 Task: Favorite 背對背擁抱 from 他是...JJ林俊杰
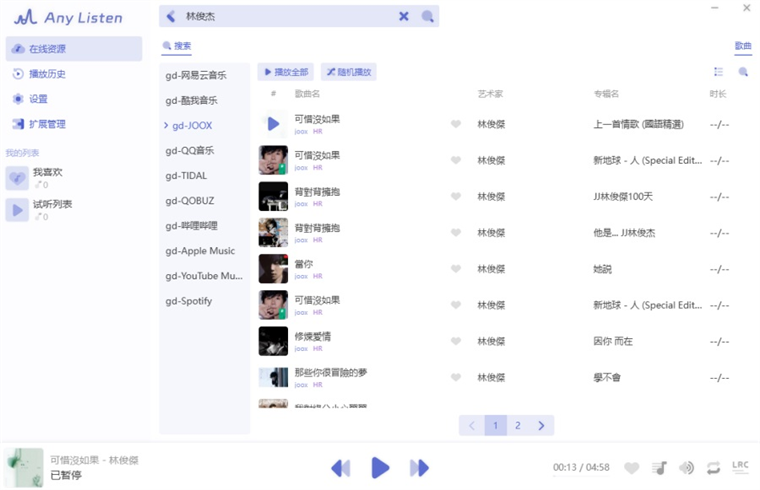(456, 233)
